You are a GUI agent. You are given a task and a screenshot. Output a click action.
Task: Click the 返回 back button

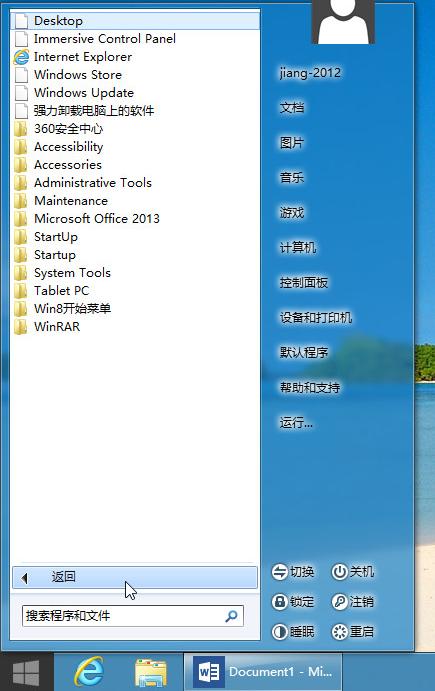click(135, 577)
